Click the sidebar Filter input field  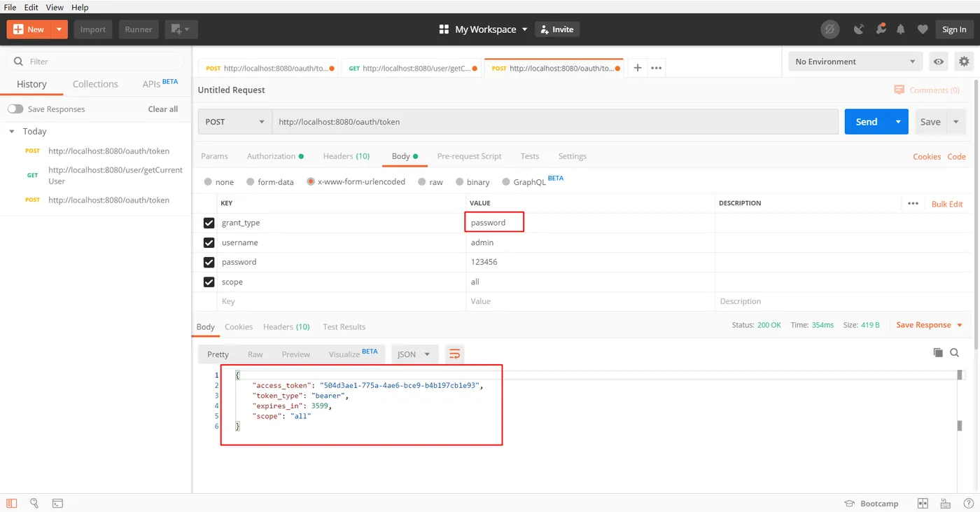click(95, 62)
